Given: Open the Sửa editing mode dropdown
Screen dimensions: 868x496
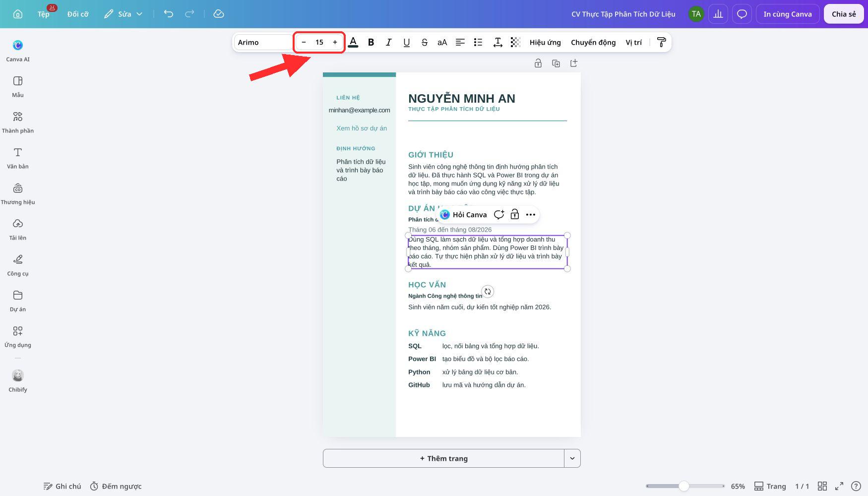Looking at the screenshot, I should (124, 14).
